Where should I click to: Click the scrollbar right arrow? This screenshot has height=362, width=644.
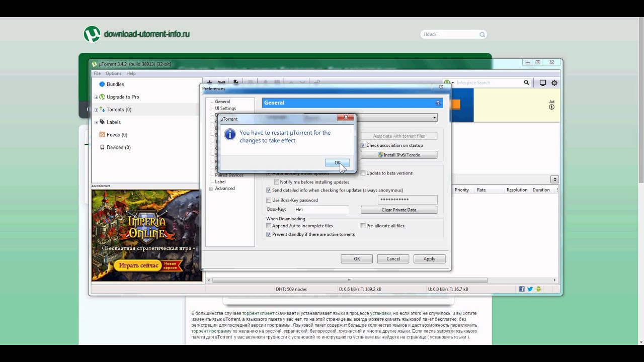tap(555, 280)
